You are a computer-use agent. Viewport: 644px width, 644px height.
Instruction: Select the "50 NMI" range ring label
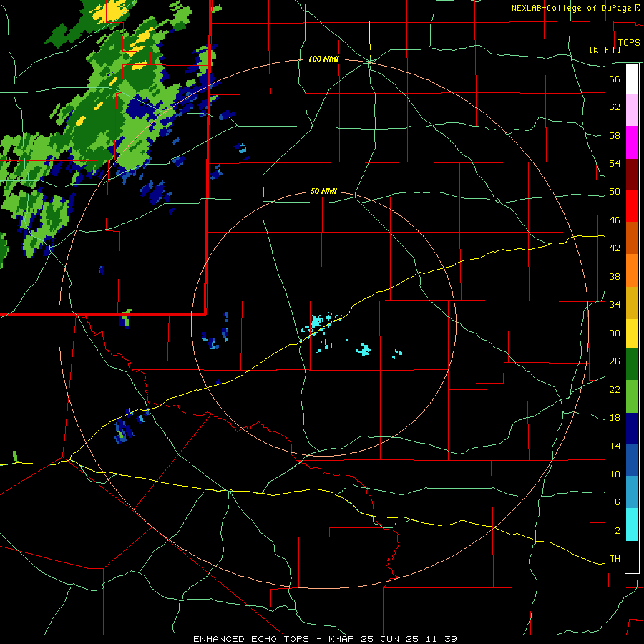click(x=323, y=191)
